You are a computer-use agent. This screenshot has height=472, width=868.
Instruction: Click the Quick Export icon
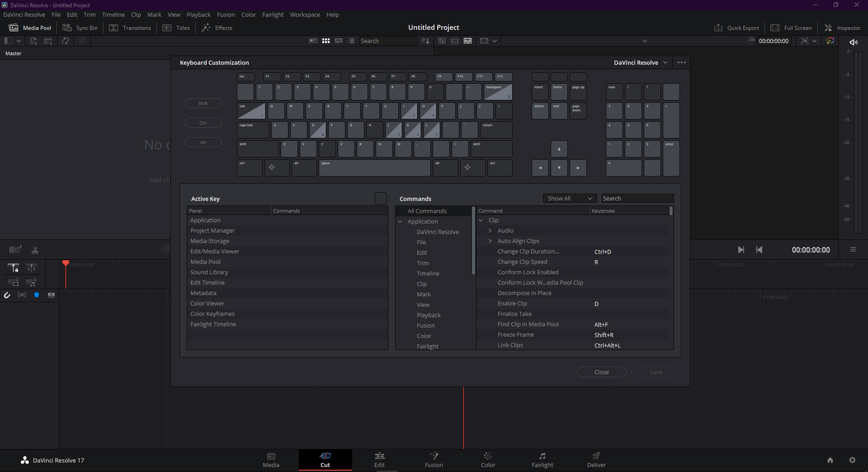click(718, 28)
